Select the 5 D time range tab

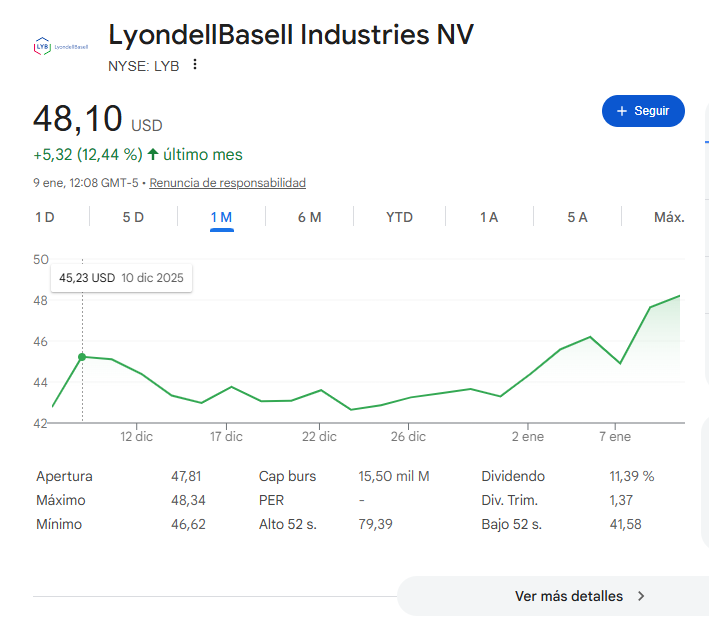point(133,217)
